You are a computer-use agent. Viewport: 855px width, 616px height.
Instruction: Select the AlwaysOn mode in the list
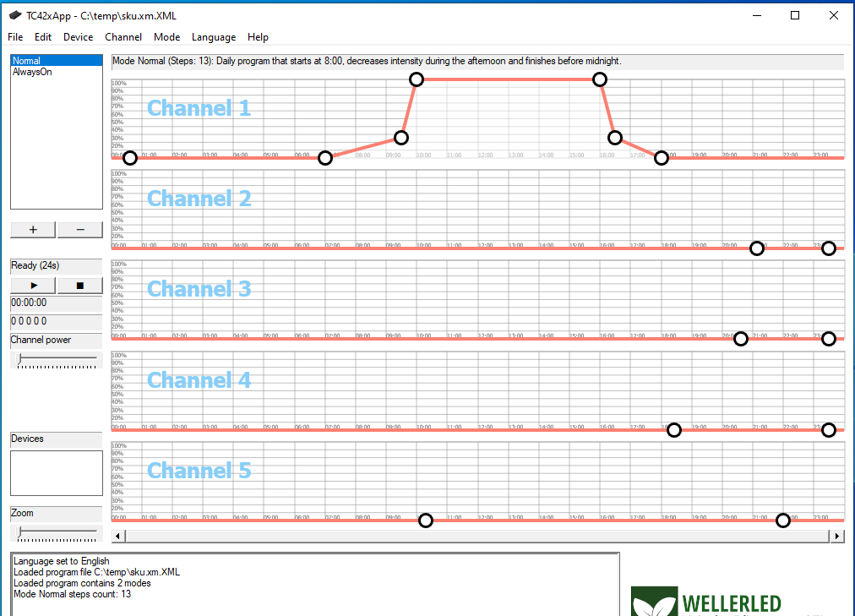34,72
